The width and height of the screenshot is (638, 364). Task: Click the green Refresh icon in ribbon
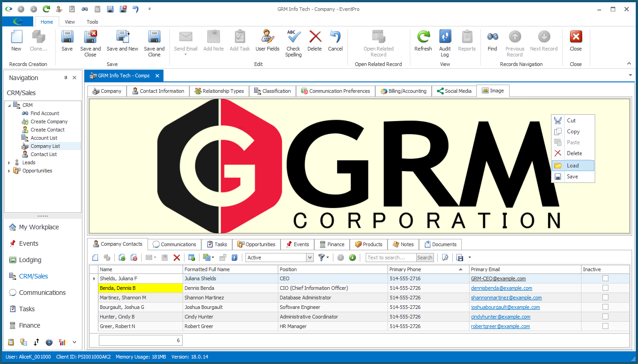(423, 37)
